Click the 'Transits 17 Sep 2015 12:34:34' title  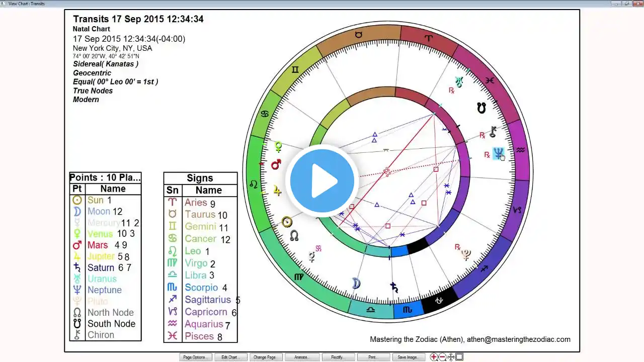[138, 19]
